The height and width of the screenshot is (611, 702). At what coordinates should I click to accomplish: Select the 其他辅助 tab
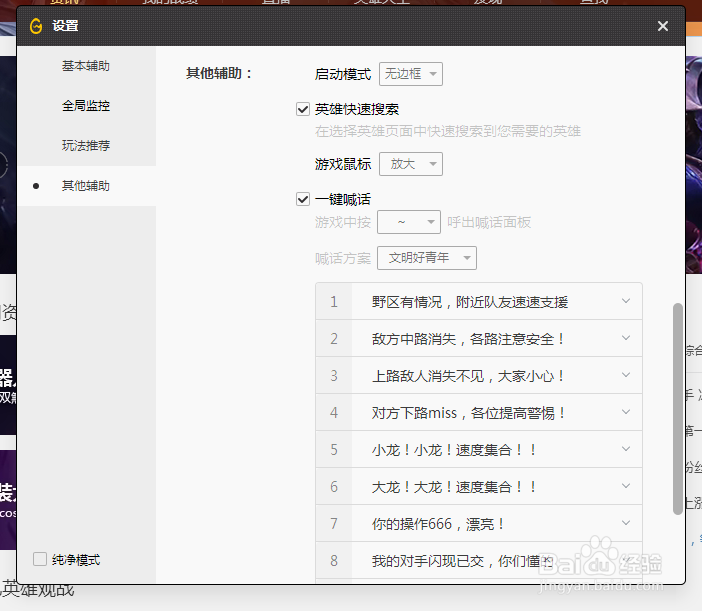click(86, 186)
